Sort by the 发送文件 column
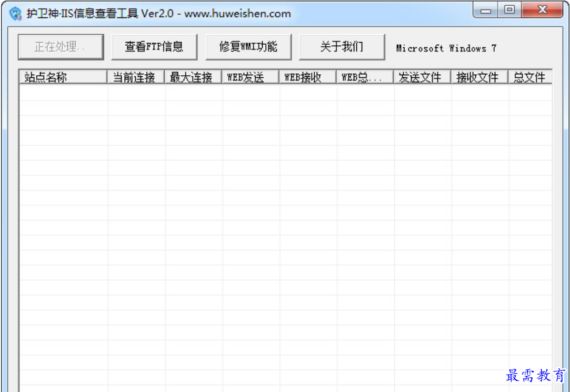The height and width of the screenshot is (392, 570). (x=421, y=76)
